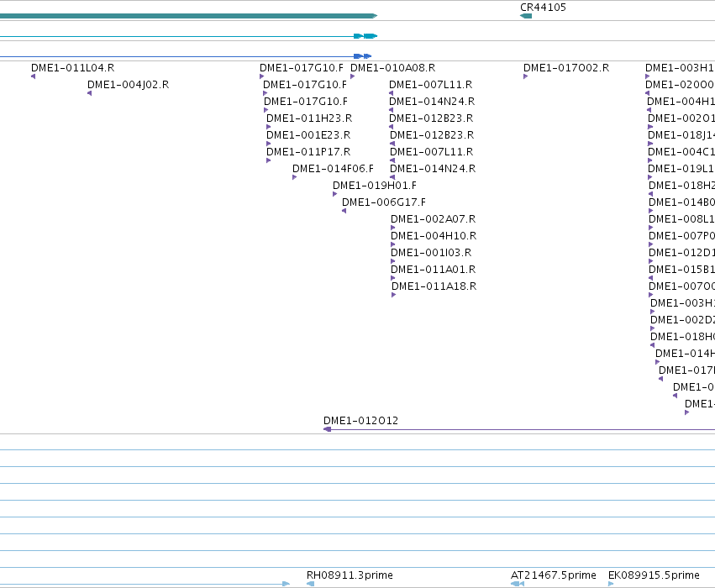Select the DME1-010A08.R label
715x588 pixels.
[392, 68]
